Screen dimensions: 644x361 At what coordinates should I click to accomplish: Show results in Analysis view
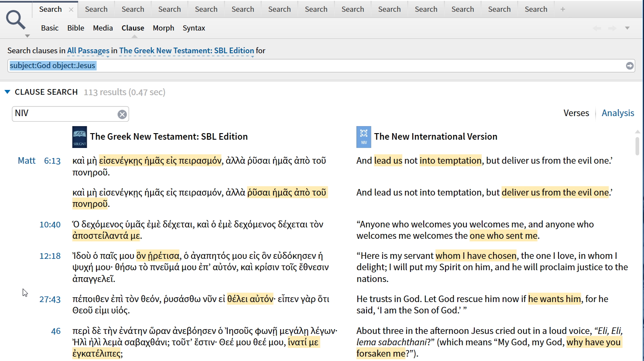tap(618, 113)
